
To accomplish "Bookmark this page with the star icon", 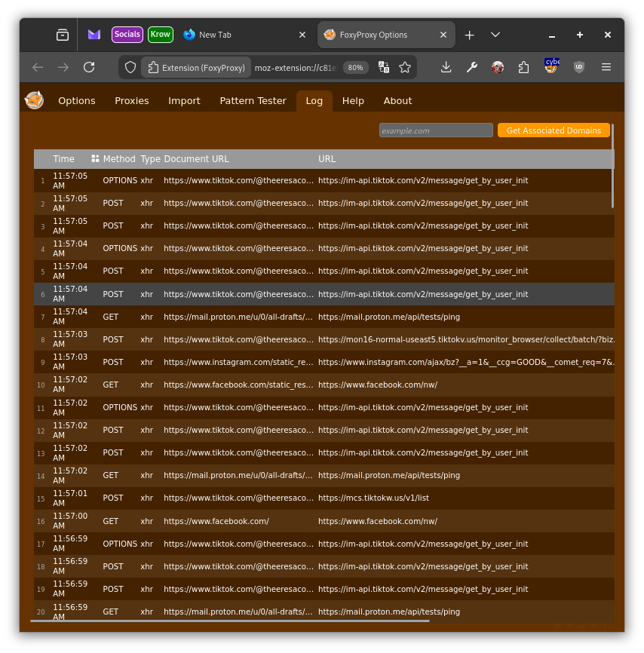I will pos(405,67).
